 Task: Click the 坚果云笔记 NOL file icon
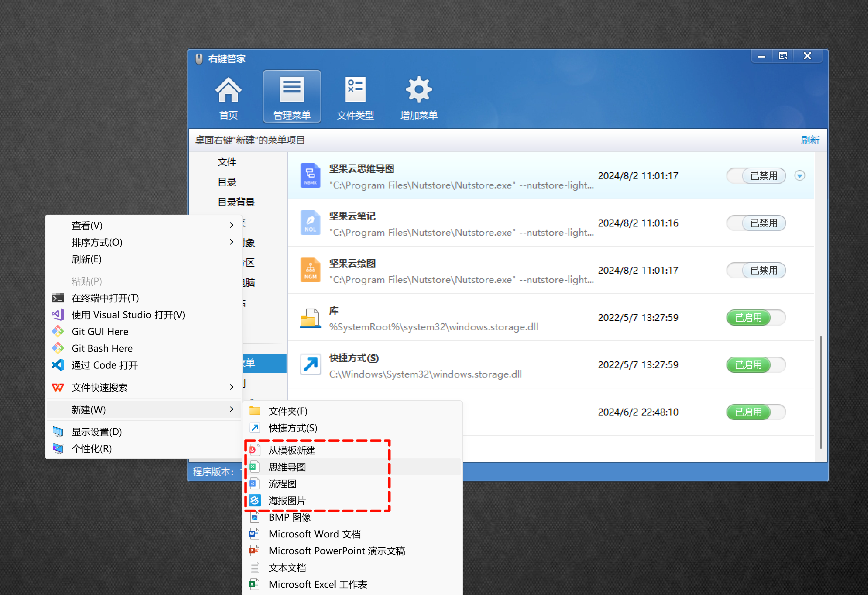pyautogui.click(x=310, y=223)
